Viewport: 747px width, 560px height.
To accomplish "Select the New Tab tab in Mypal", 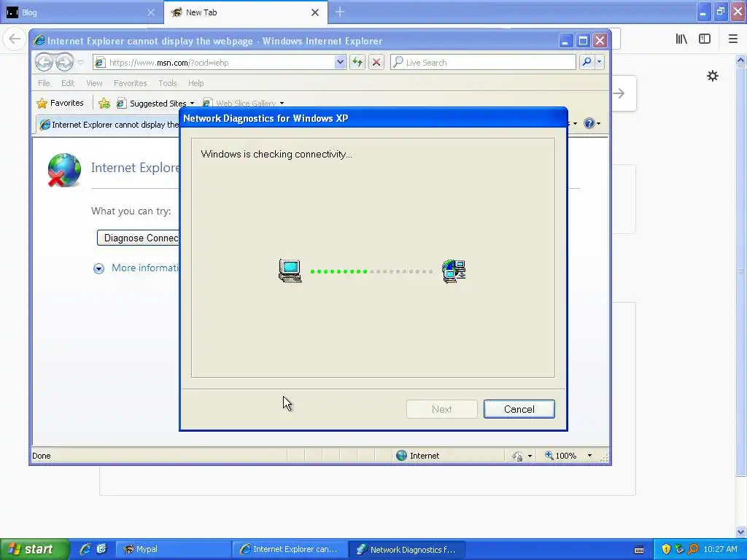I will pos(239,12).
